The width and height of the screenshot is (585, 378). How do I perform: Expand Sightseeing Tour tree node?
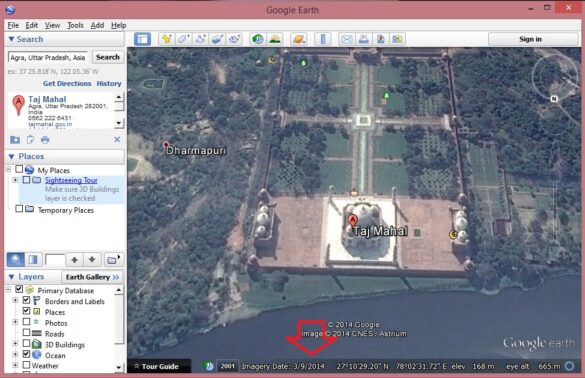pos(15,180)
